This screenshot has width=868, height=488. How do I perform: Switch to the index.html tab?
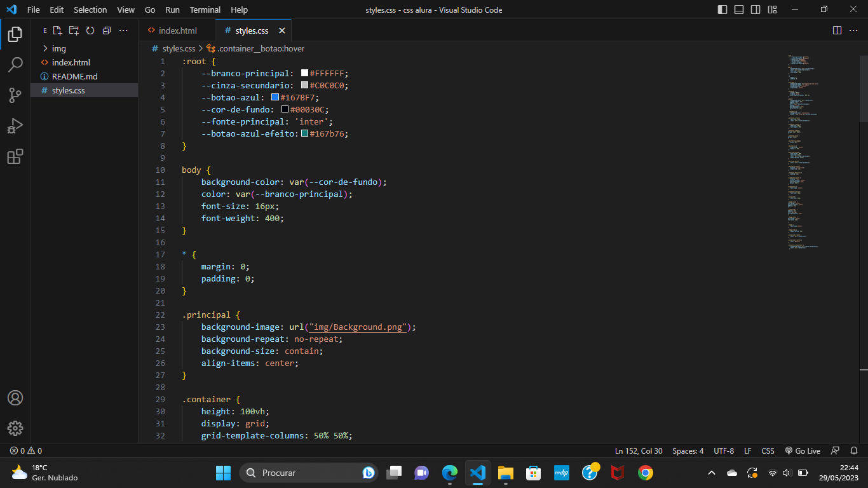pyautogui.click(x=177, y=30)
